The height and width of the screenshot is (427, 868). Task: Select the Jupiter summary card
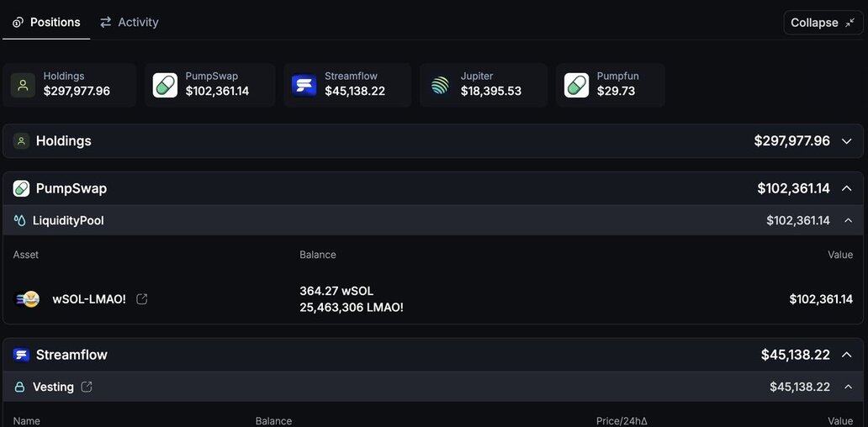[484, 85]
